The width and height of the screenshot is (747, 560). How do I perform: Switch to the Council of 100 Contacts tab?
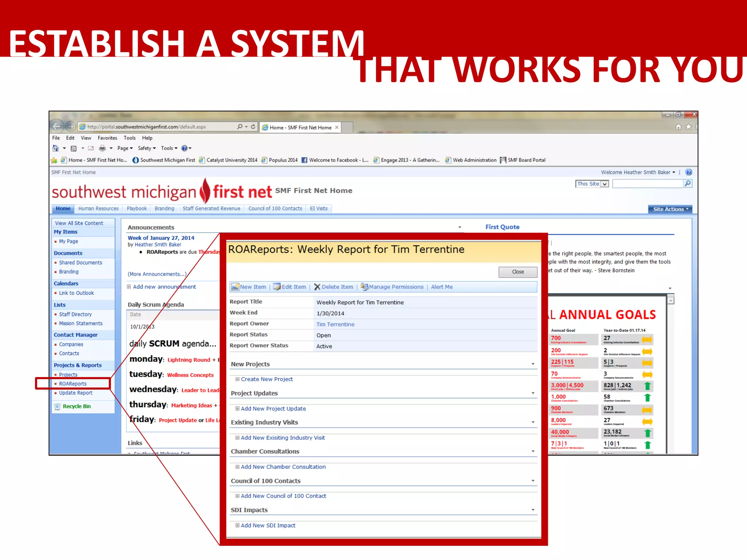point(275,209)
